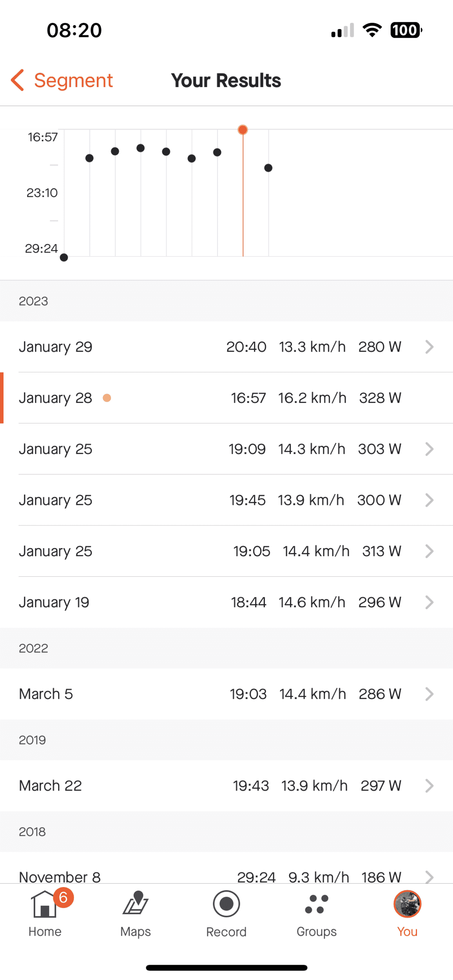The image size is (453, 980).
Task: Tap the You profile avatar
Action: (407, 904)
